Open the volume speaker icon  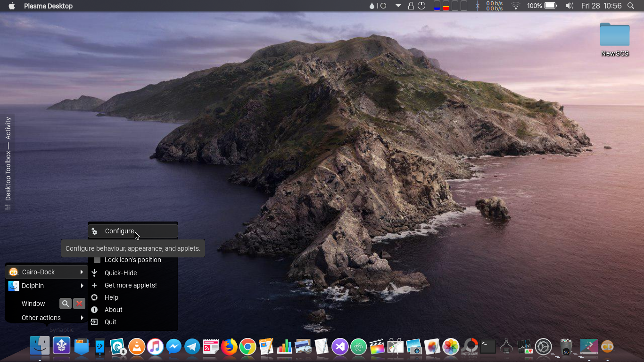pyautogui.click(x=570, y=6)
